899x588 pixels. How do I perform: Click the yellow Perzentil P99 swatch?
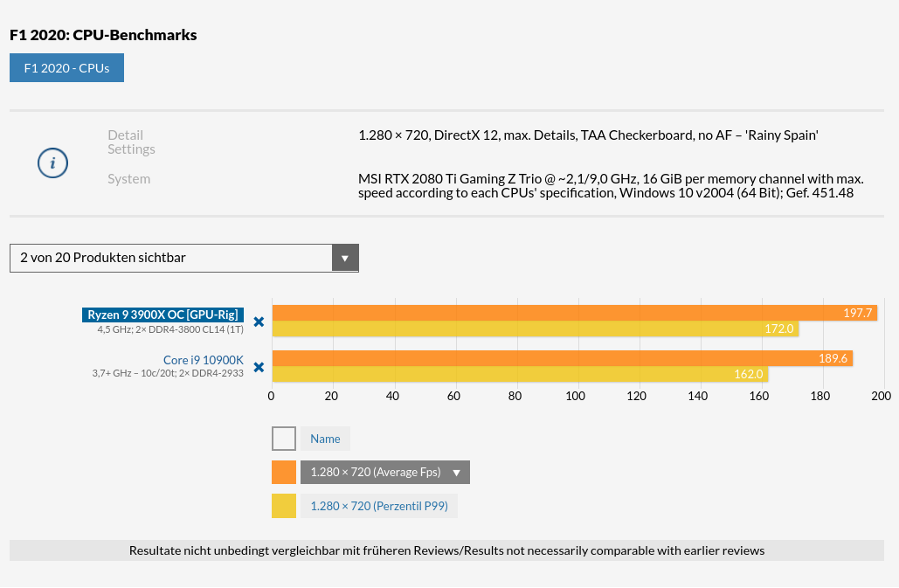284,506
